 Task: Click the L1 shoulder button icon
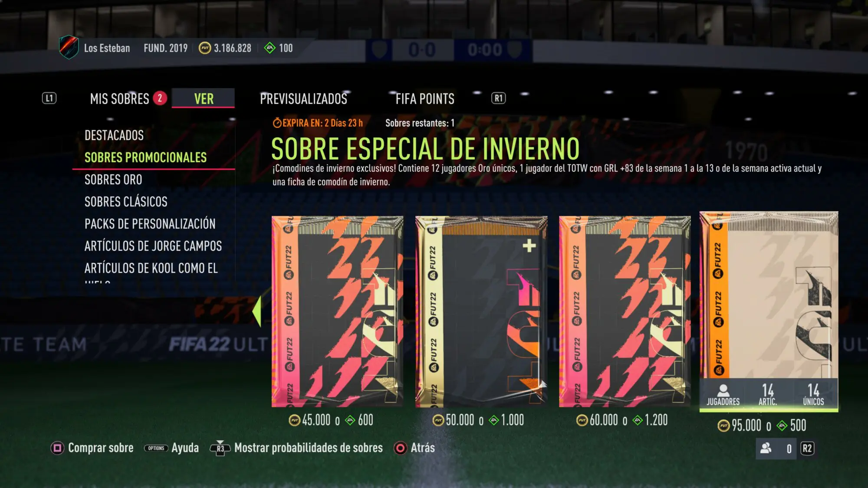pos(49,98)
